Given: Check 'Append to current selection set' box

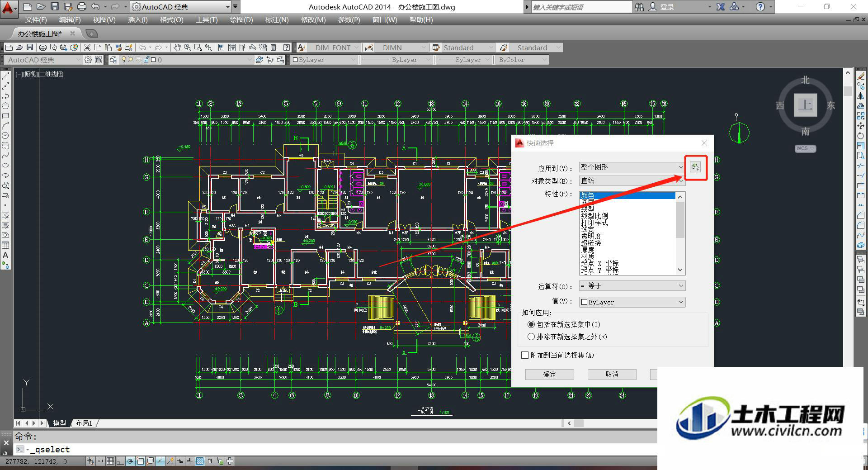Looking at the screenshot, I should pyautogui.click(x=525, y=355).
